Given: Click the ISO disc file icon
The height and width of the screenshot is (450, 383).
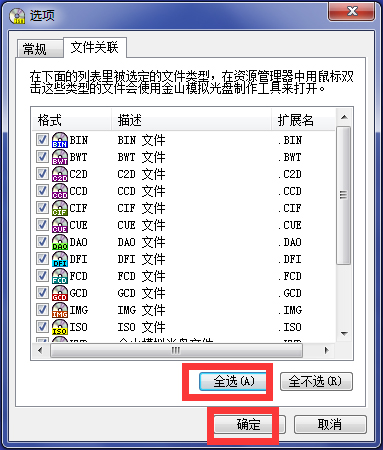Looking at the screenshot, I should 60,327.
